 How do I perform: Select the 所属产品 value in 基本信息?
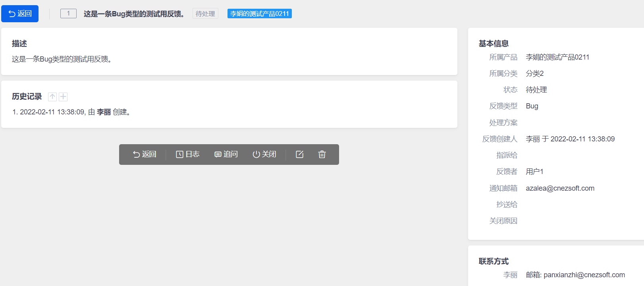pyautogui.click(x=557, y=57)
